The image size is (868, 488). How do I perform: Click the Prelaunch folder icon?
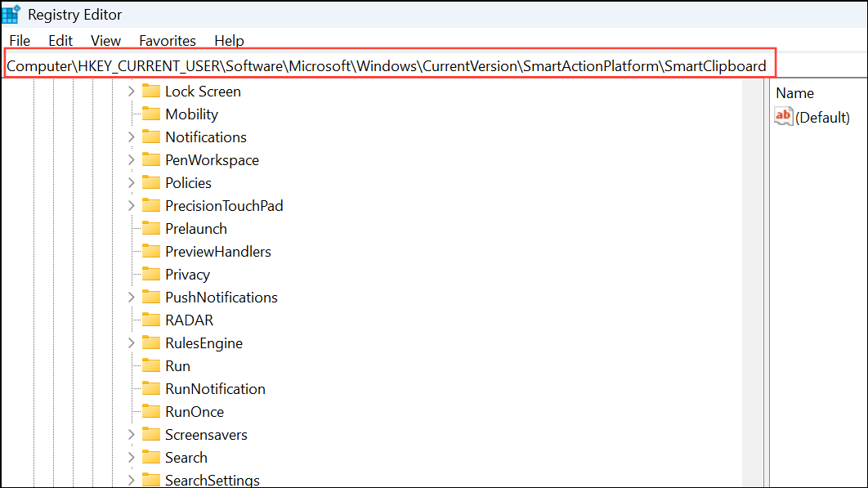(x=151, y=228)
